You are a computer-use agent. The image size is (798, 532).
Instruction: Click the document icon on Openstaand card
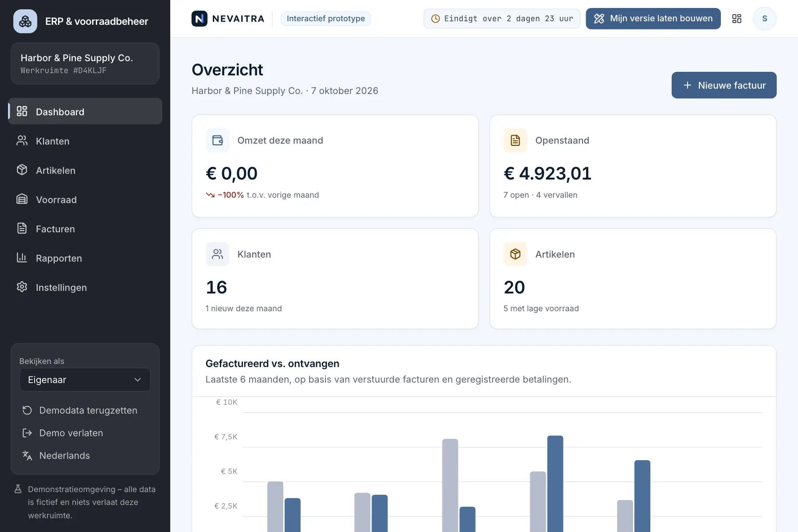pyautogui.click(x=516, y=141)
